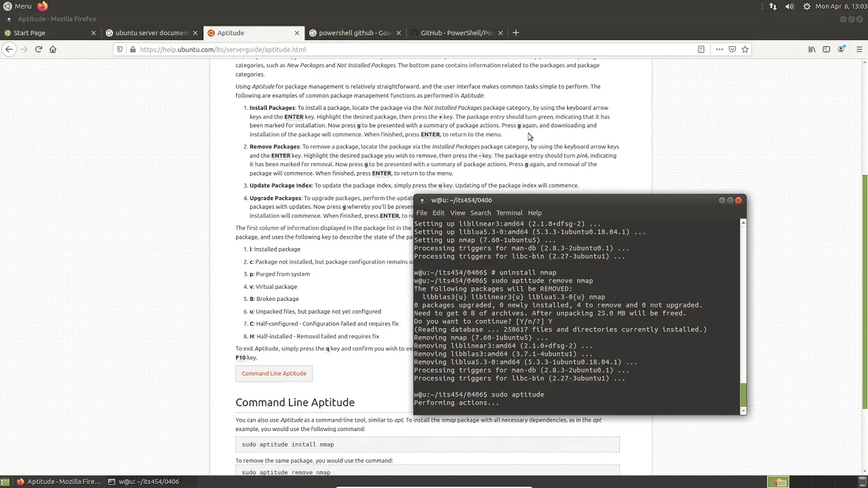Image resolution: width=868 pixels, height=488 pixels.
Task: Click the Command Line Aptitude link button
Action: [274, 373]
